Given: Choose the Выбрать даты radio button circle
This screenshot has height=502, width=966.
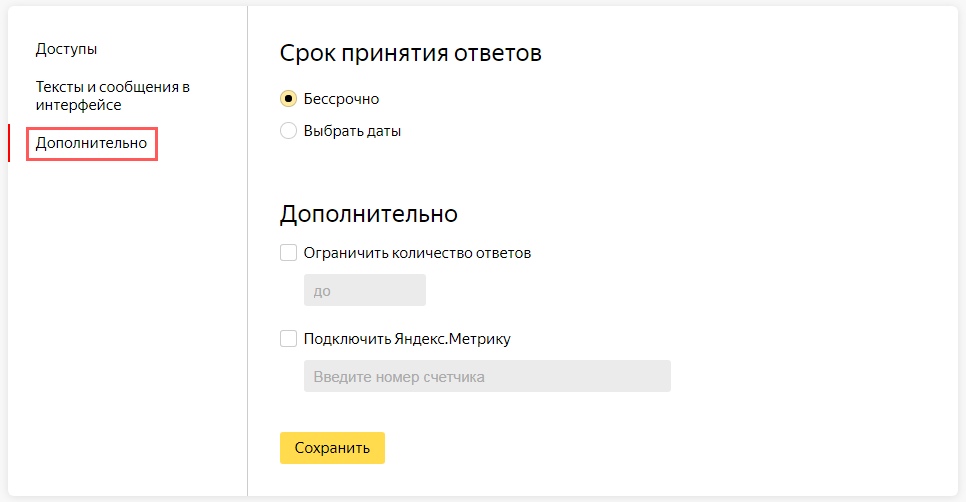Looking at the screenshot, I should (288, 131).
